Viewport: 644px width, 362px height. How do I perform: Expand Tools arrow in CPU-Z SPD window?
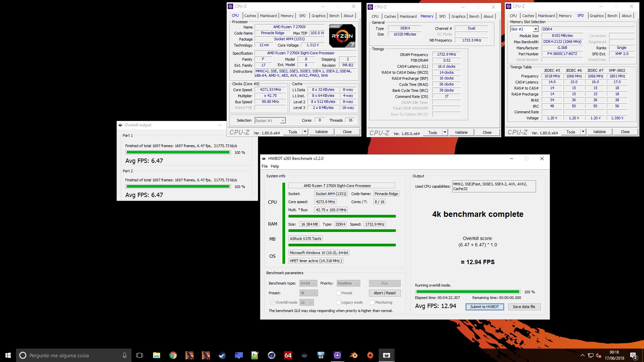(x=583, y=132)
